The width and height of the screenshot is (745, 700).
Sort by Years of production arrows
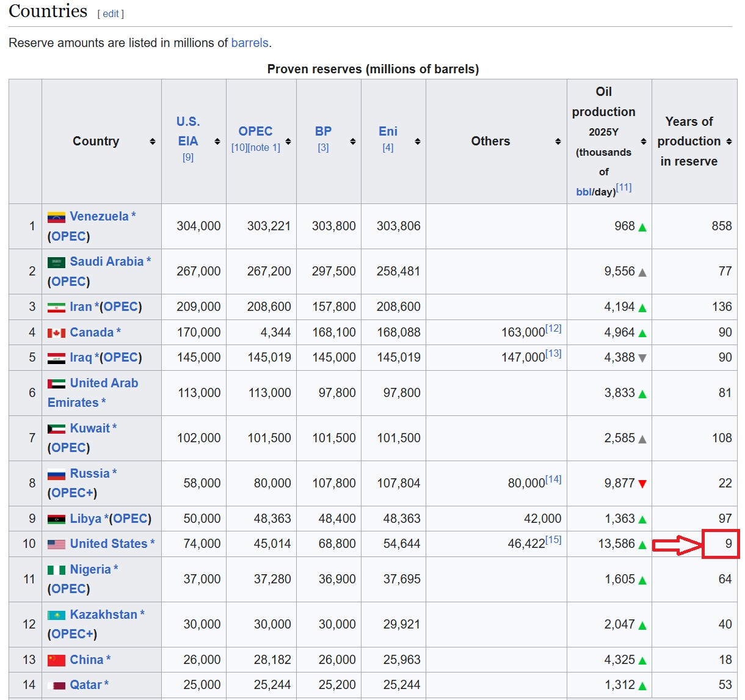(x=729, y=141)
